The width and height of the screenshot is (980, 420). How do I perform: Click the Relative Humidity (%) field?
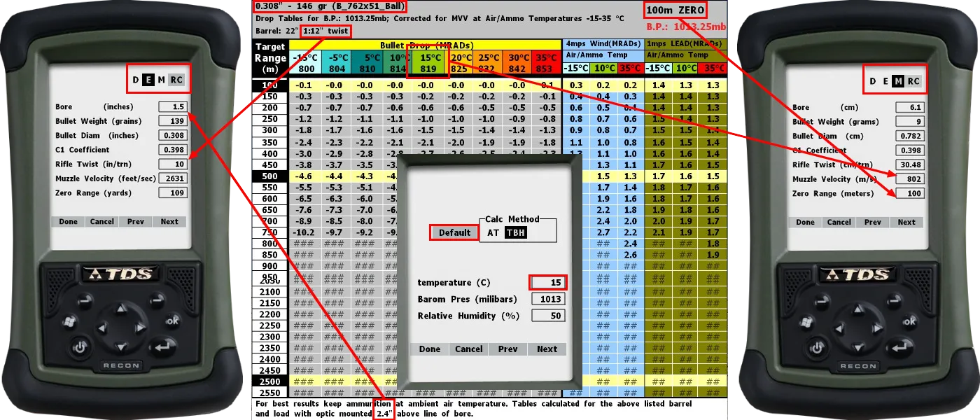click(x=548, y=316)
